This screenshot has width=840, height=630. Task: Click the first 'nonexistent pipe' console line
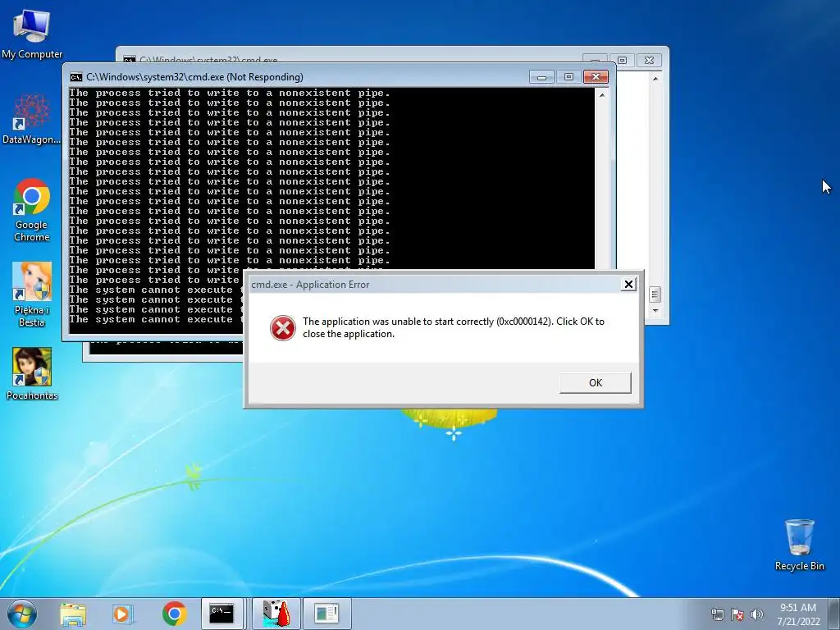(x=230, y=93)
